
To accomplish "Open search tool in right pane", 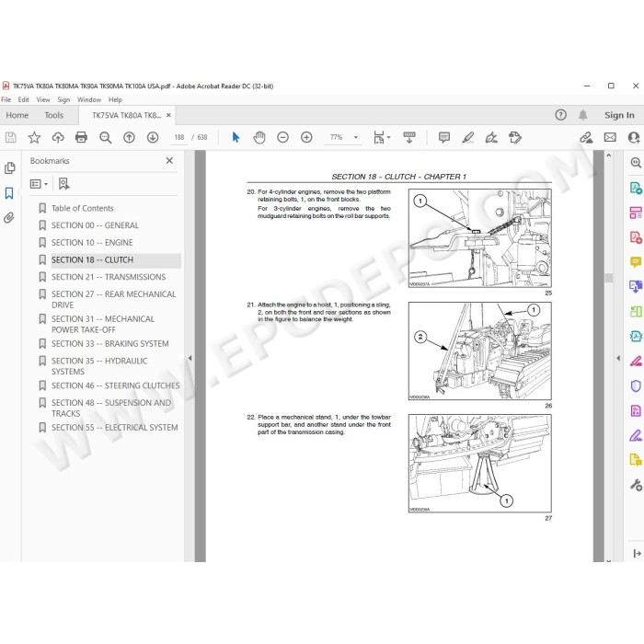I will pyautogui.click(x=636, y=163).
